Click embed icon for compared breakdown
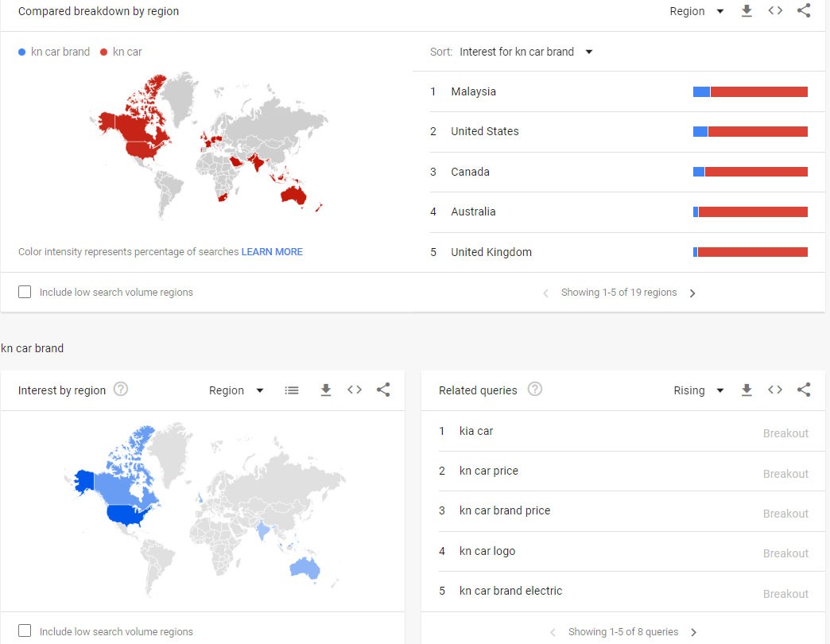 pyautogui.click(x=775, y=11)
